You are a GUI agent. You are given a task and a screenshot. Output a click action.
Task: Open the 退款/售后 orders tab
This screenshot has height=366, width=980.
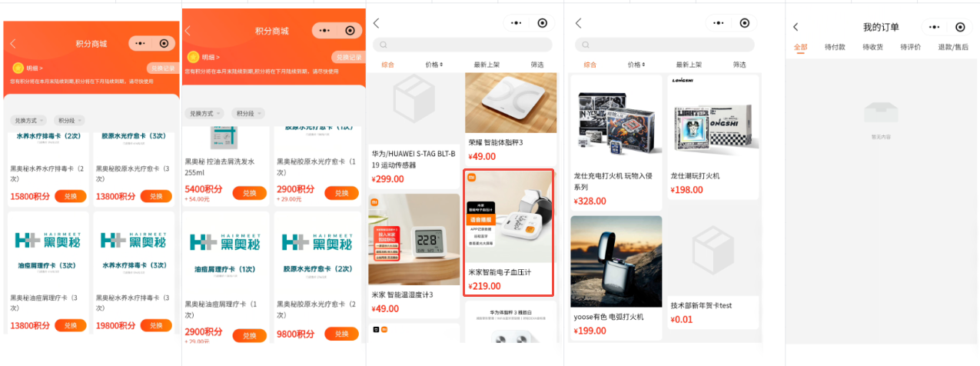point(953,47)
